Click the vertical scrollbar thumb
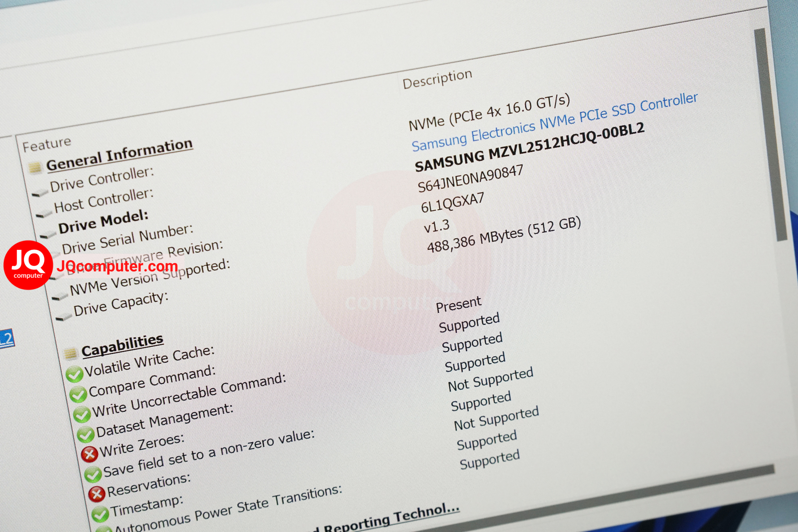This screenshot has width=798, height=532. pyautogui.click(x=770, y=134)
